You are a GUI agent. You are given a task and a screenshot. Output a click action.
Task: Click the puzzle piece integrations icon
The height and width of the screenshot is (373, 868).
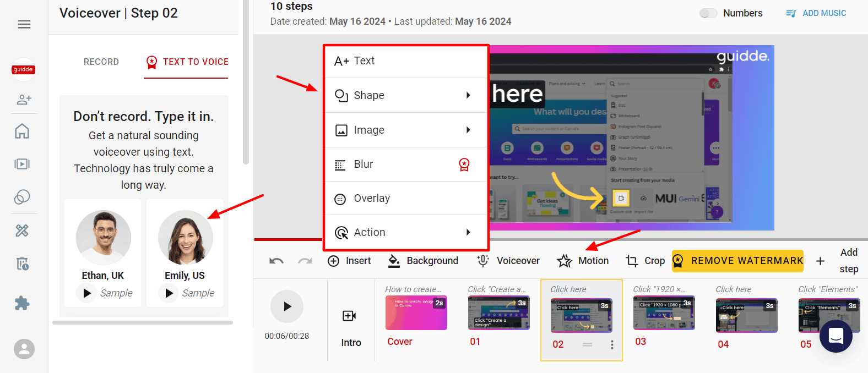[x=22, y=303]
